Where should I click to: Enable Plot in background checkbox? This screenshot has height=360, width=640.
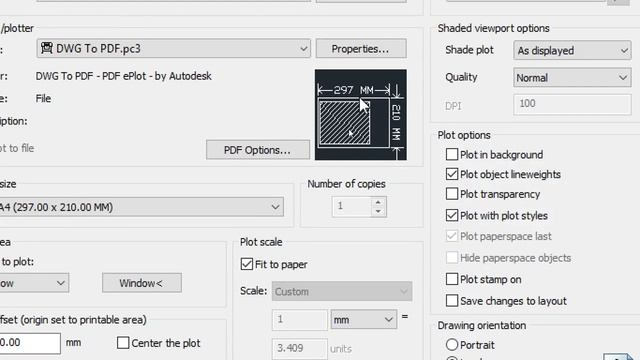pyautogui.click(x=452, y=154)
